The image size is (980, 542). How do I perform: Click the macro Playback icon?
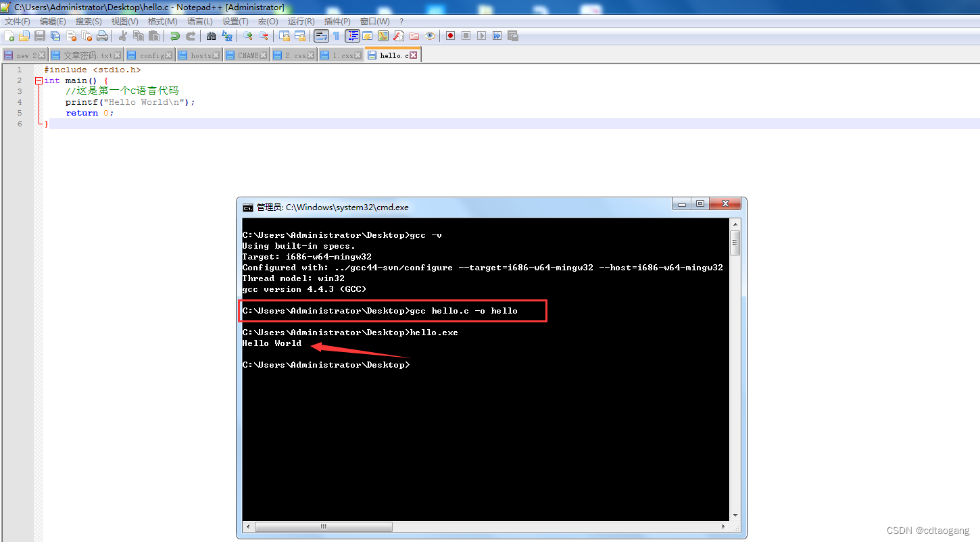click(x=481, y=36)
